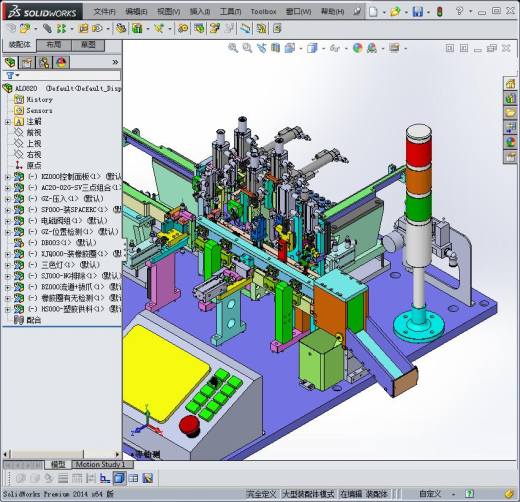The height and width of the screenshot is (502, 520).
Task: Expand the KZ000控制面板 component
Action: [7, 177]
